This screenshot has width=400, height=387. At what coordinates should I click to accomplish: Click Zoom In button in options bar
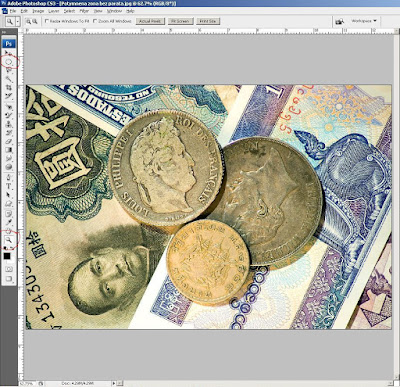(29, 21)
